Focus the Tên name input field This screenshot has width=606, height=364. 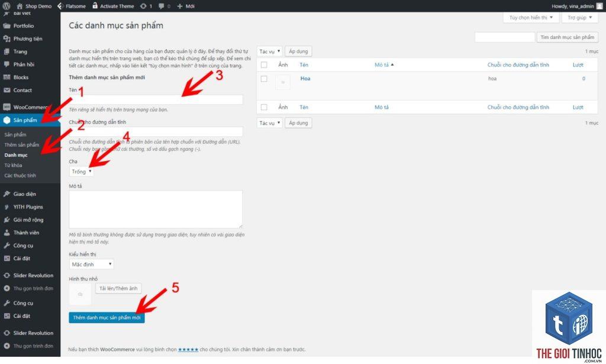point(156,99)
